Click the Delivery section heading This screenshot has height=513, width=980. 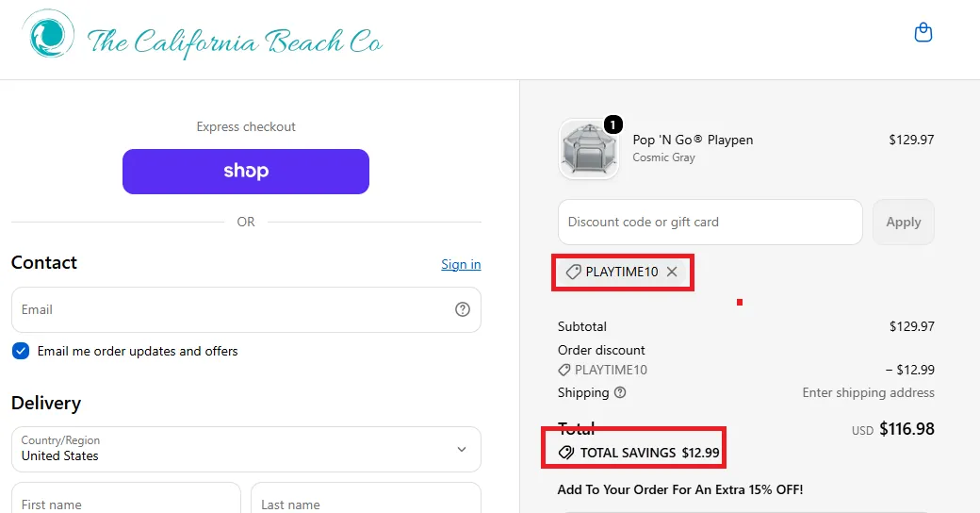click(46, 404)
